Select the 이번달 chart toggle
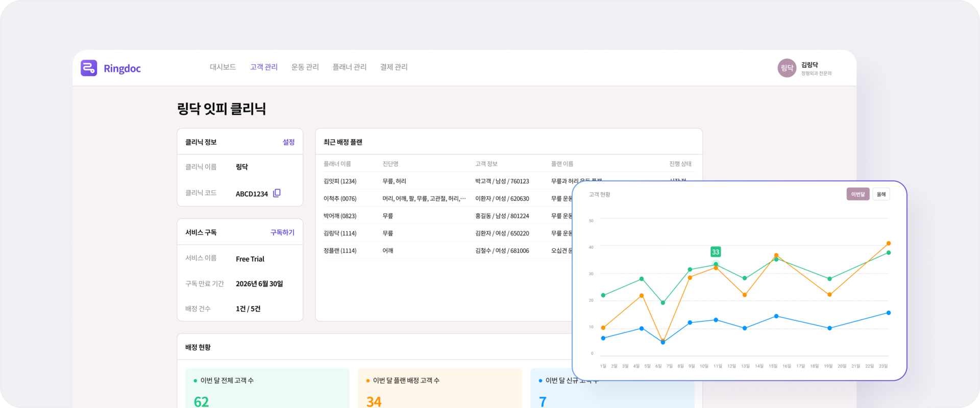980x408 pixels. click(x=858, y=194)
